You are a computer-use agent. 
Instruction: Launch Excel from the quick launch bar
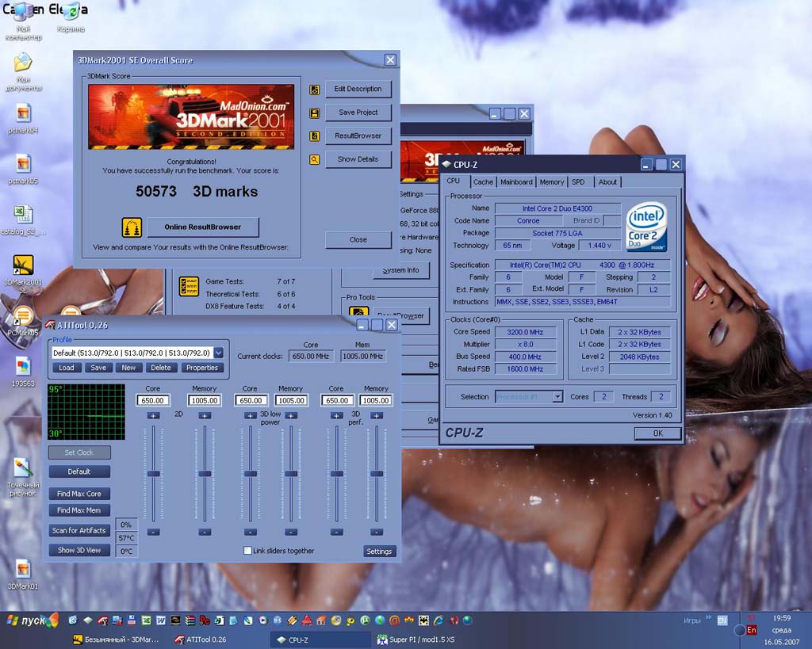(147, 620)
